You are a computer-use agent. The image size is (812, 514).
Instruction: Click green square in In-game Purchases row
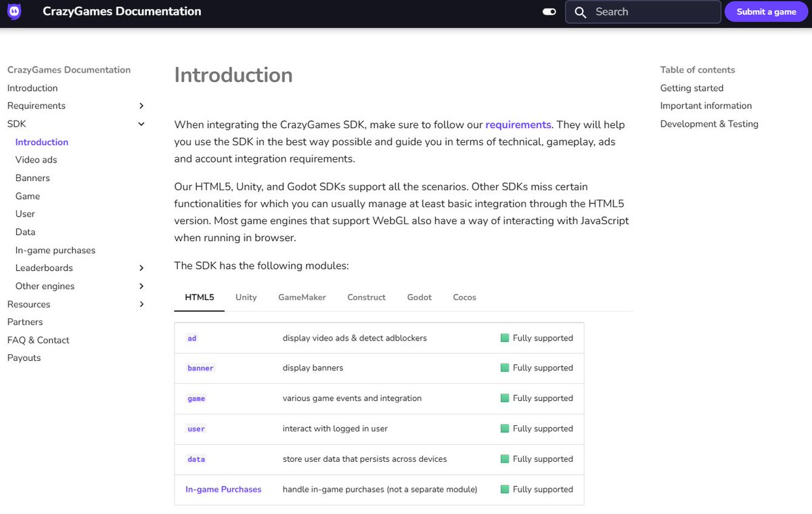(x=505, y=489)
